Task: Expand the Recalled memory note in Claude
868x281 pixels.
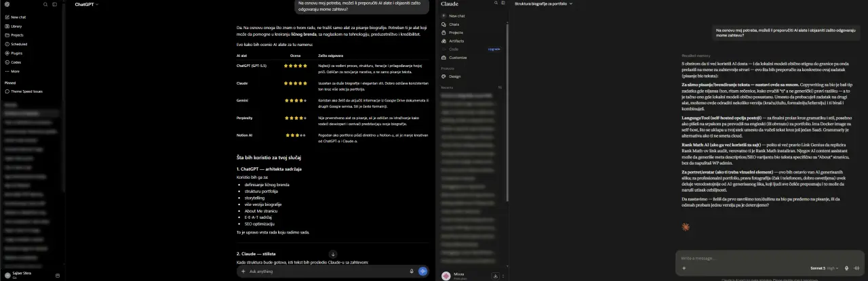Action: pos(696,56)
